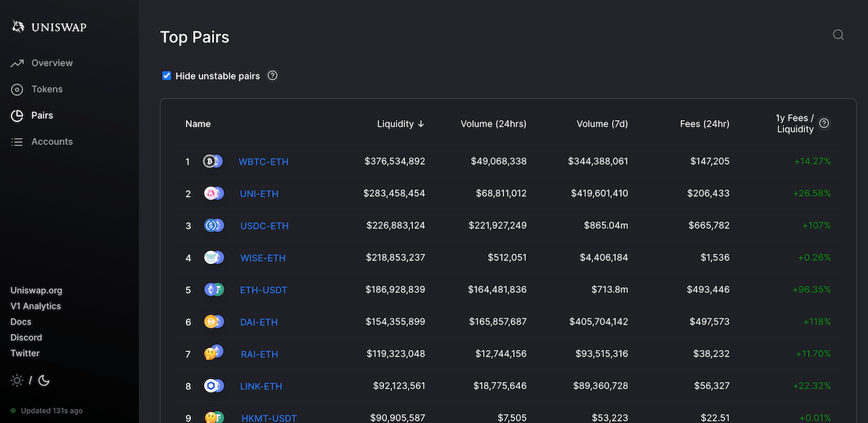
Task: Click the WBTC-ETH token pair icon
Action: pos(213,162)
